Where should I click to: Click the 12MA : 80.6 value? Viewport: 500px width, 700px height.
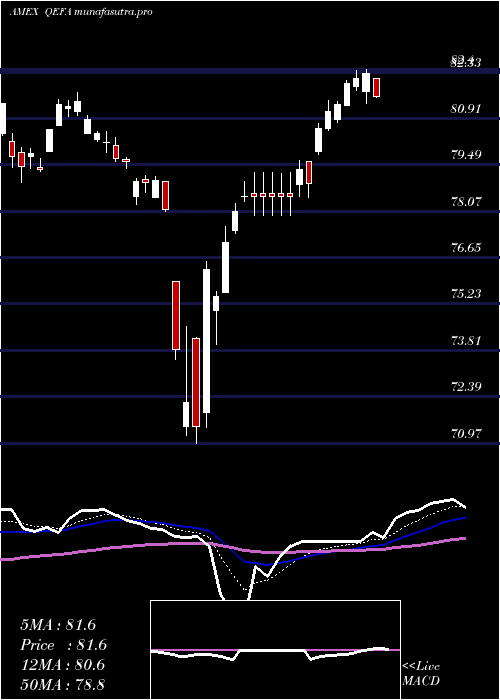click(63, 665)
